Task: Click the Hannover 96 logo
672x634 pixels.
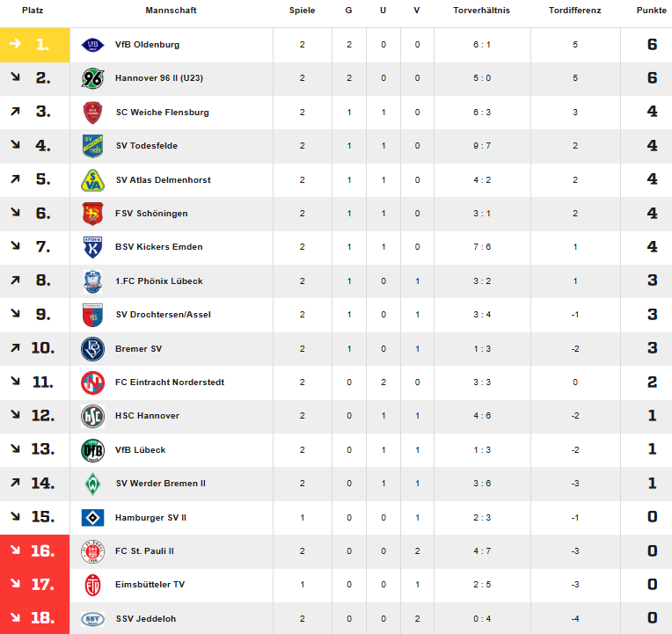Action: click(x=92, y=78)
